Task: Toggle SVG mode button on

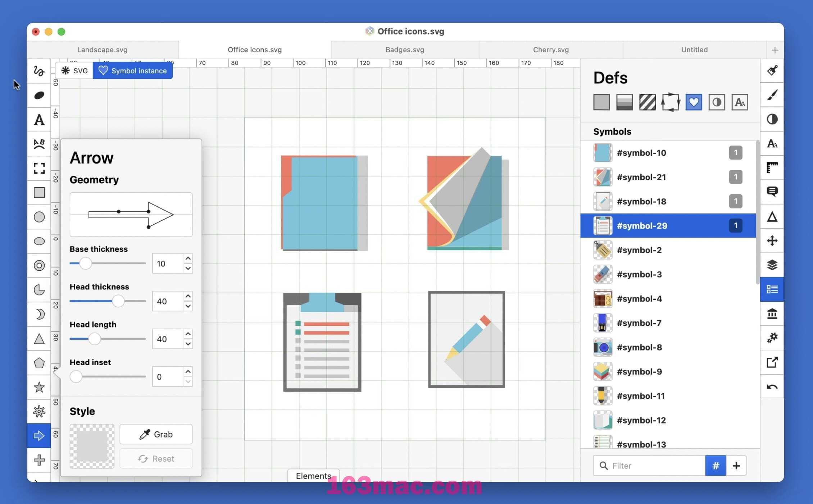Action: pos(74,71)
